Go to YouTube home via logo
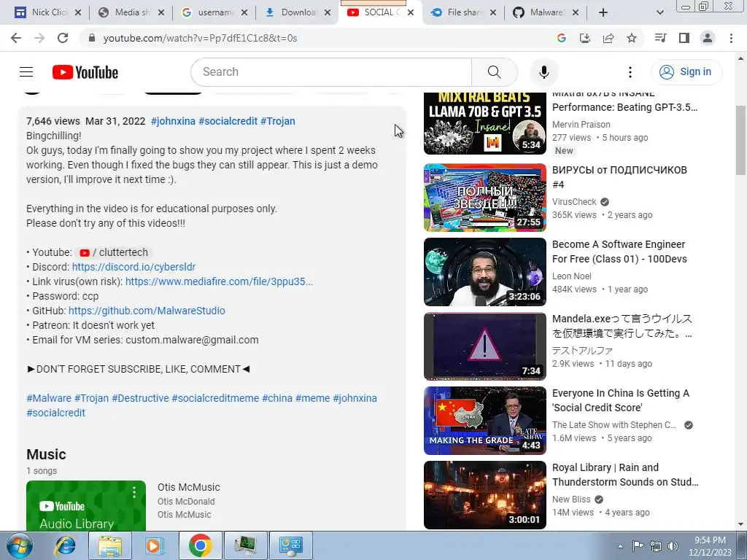This screenshot has width=747, height=560. [85, 72]
